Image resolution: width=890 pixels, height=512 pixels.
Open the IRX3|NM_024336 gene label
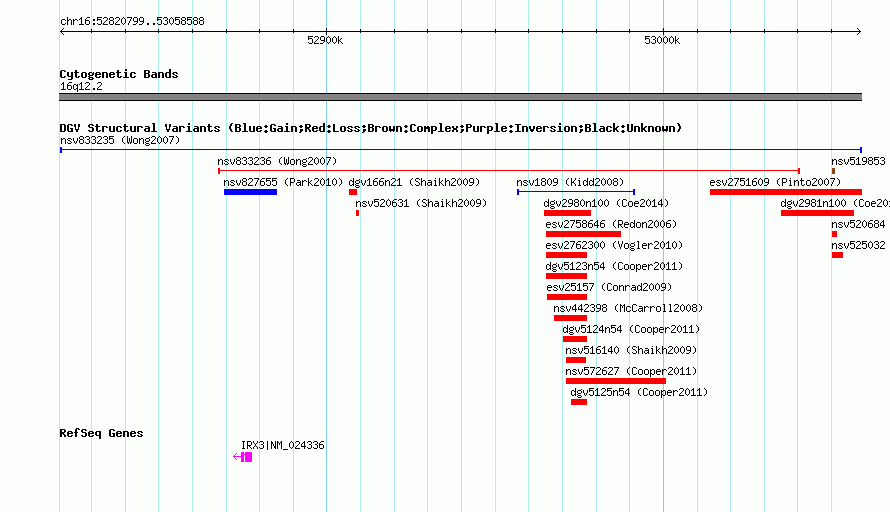[283, 446]
